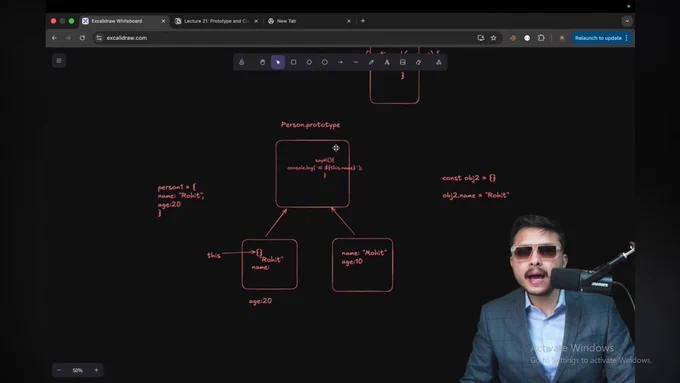
Task: Click the install app icon in address bar
Action: click(x=481, y=38)
